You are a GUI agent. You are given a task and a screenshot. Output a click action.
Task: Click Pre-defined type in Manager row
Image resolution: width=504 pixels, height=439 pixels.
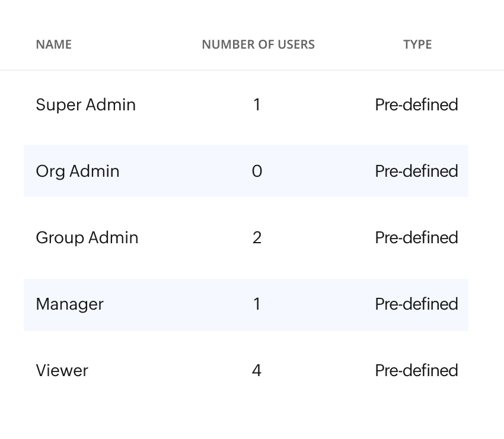click(x=416, y=304)
